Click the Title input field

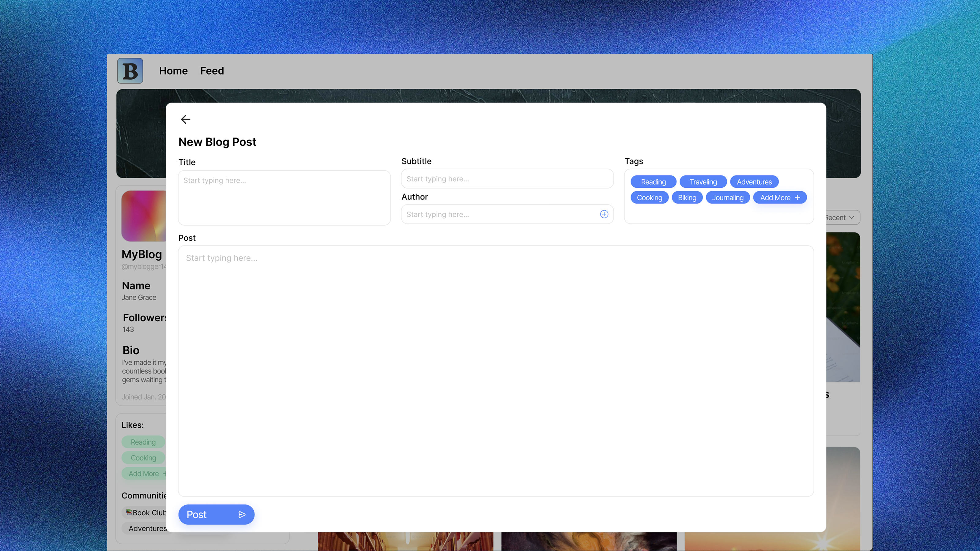click(x=284, y=198)
